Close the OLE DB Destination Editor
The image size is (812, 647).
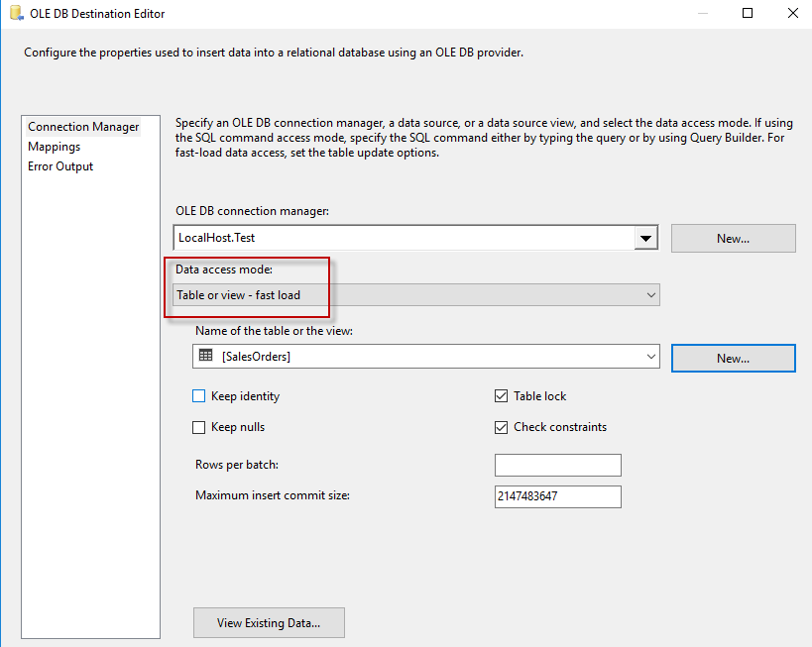point(792,14)
